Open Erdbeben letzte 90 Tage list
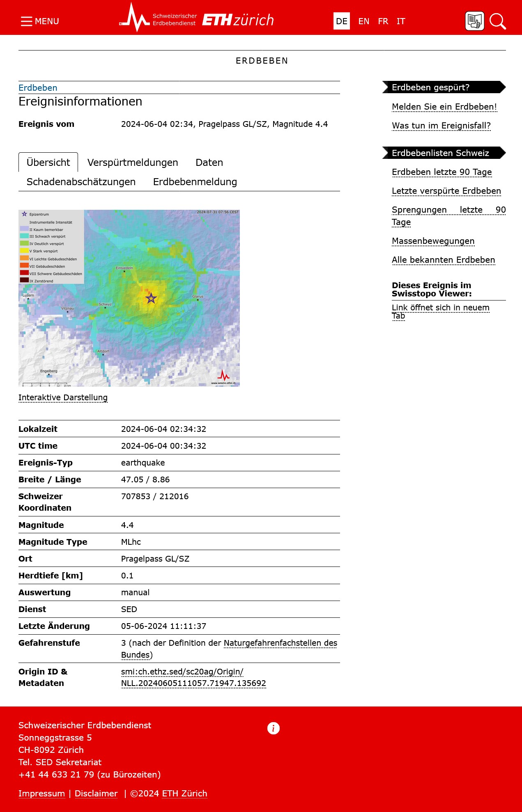This screenshot has width=522, height=812. [x=442, y=172]
